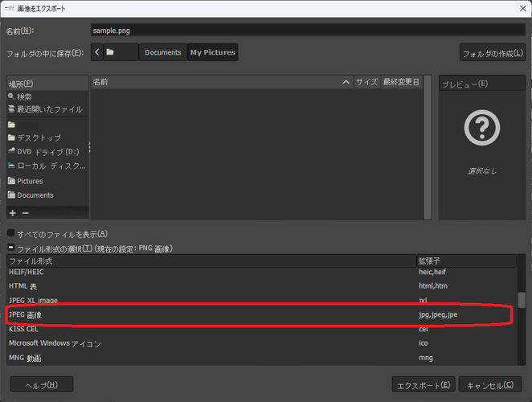Go back using the path left-arrow button
532x402 pixels.
point(97,52)
